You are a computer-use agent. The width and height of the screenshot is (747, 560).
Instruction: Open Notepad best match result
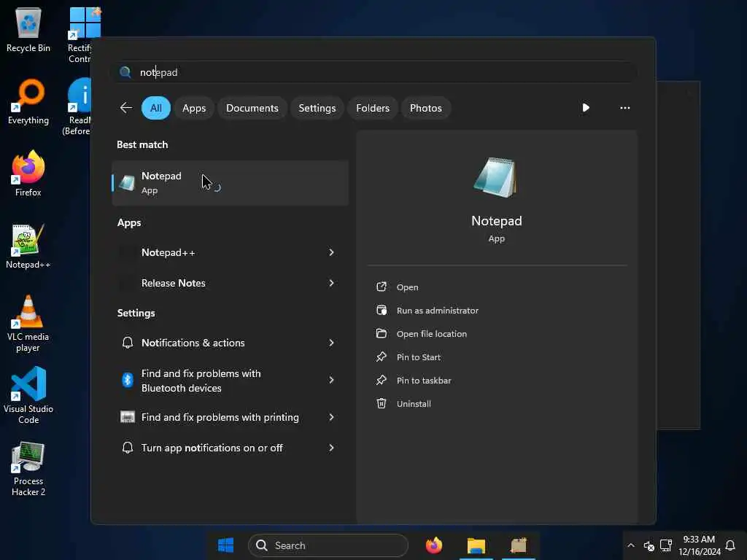[x=230, y=183]
